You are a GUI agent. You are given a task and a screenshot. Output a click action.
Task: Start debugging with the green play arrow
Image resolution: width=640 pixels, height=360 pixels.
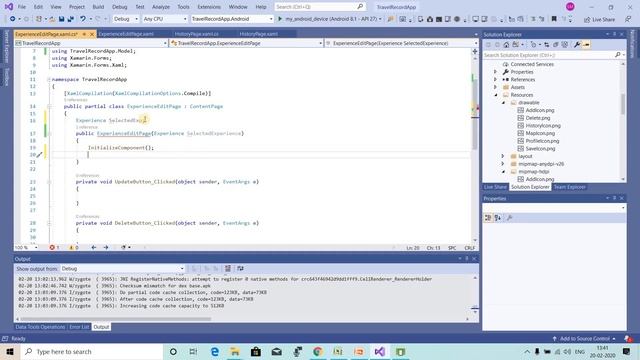click(x=280, y=19)
